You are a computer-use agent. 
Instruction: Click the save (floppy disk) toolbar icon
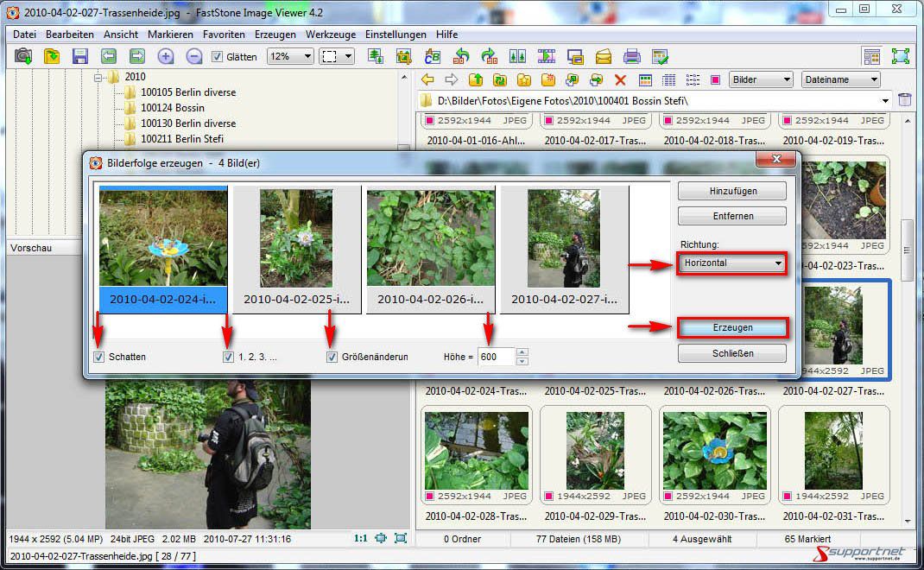coord(80,56)
